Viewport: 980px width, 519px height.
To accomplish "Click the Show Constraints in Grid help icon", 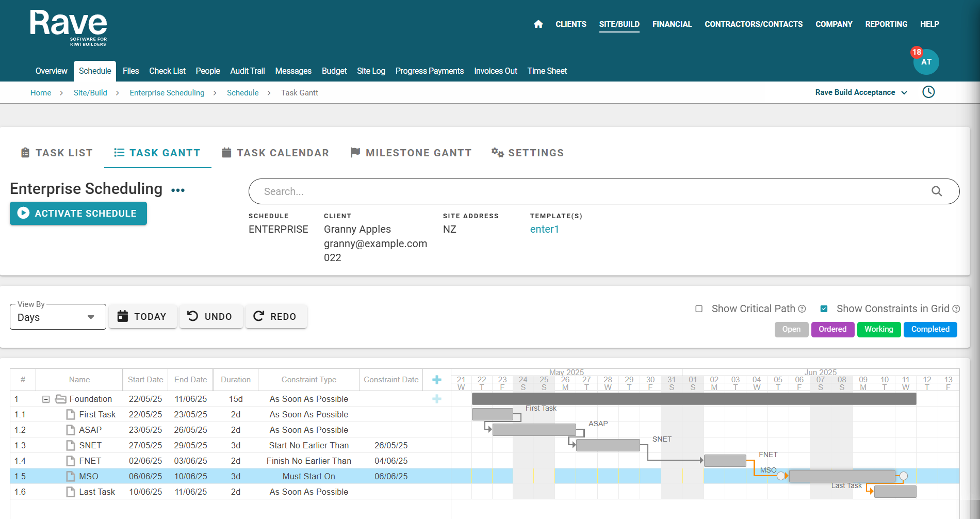I will click(956, 309).
